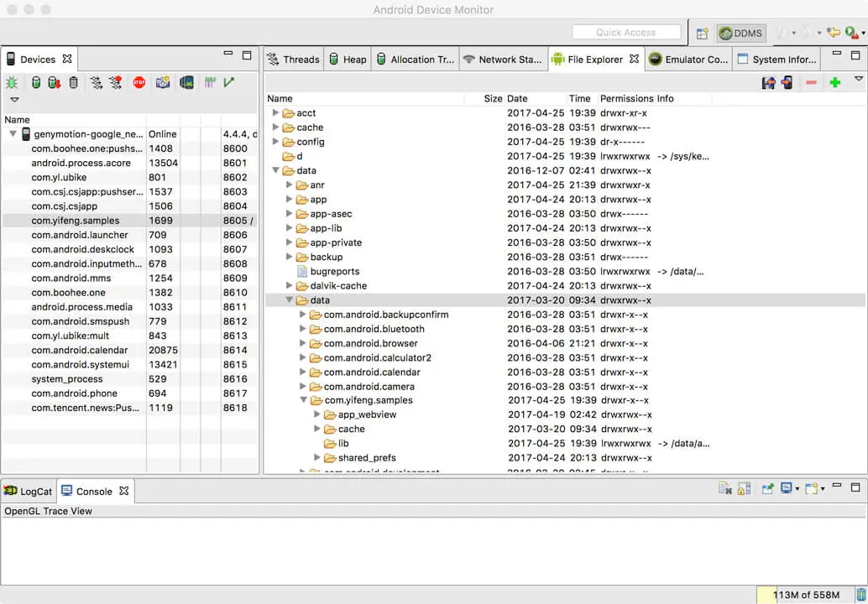This screenshot has height=604, width=868.
Task: Click the Screen Capture camera icon
Action: (163, 82)
